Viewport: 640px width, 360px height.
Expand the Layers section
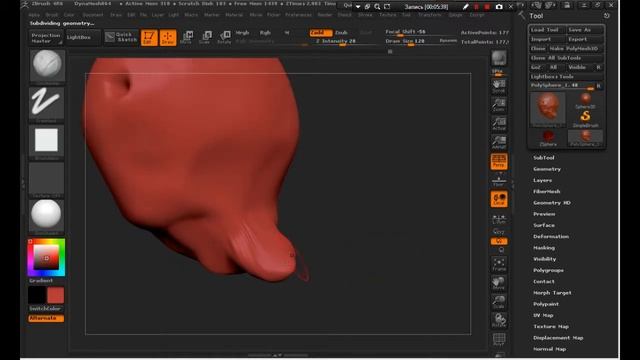click(x=542, y=180)
